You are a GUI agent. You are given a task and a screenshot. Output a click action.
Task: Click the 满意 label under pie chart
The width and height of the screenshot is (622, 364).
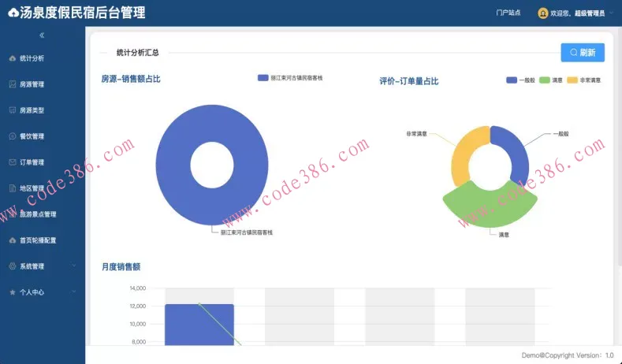(x=504, y=235)
